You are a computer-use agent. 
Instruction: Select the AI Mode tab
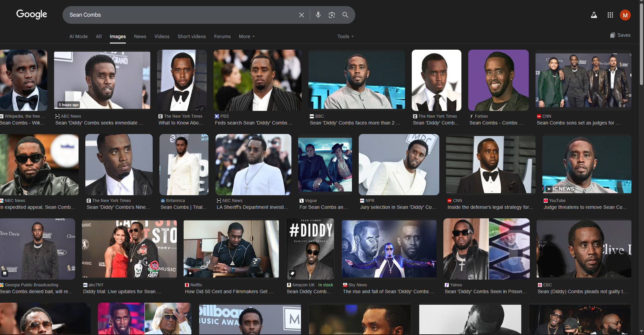78,36
